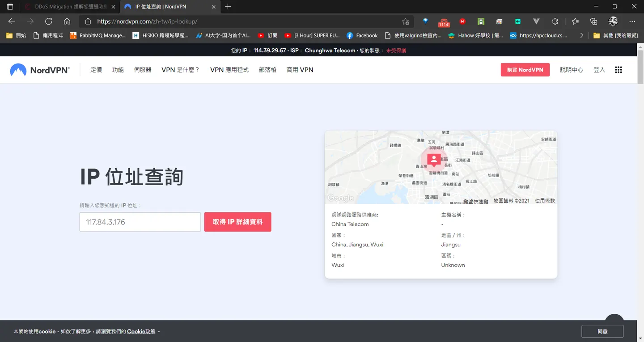Click 取得 IP 詳細資料 button
Screen dimensions: 644x342
click(x=238, y=222)
